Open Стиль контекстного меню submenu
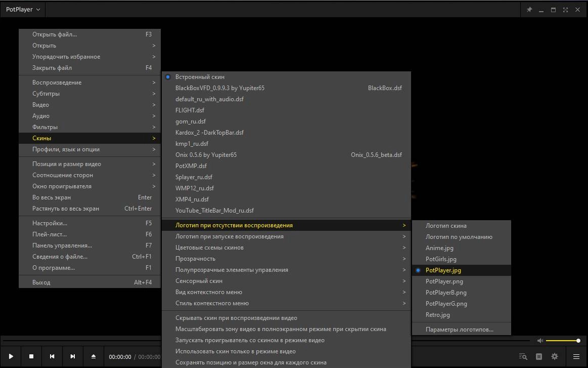The height and width of the screenshot is (368, 588). click(x=287, y=303)
